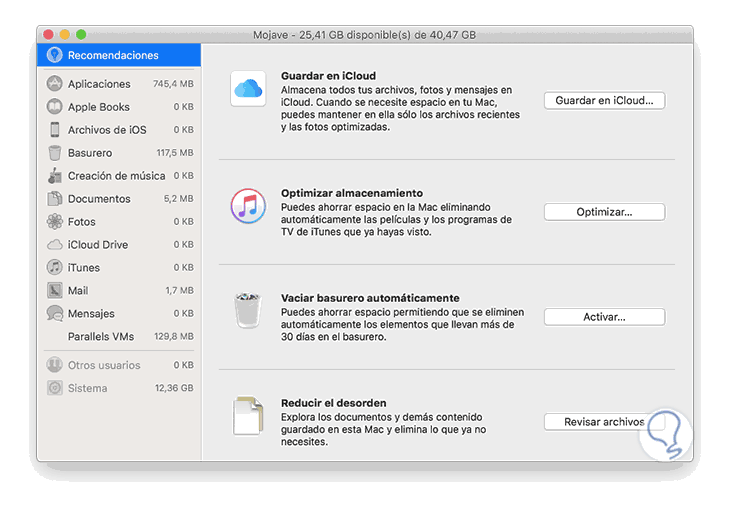730x510 pixels.
Task: Select the Creación de música guitar icon
Action: (x=54, y=176)
